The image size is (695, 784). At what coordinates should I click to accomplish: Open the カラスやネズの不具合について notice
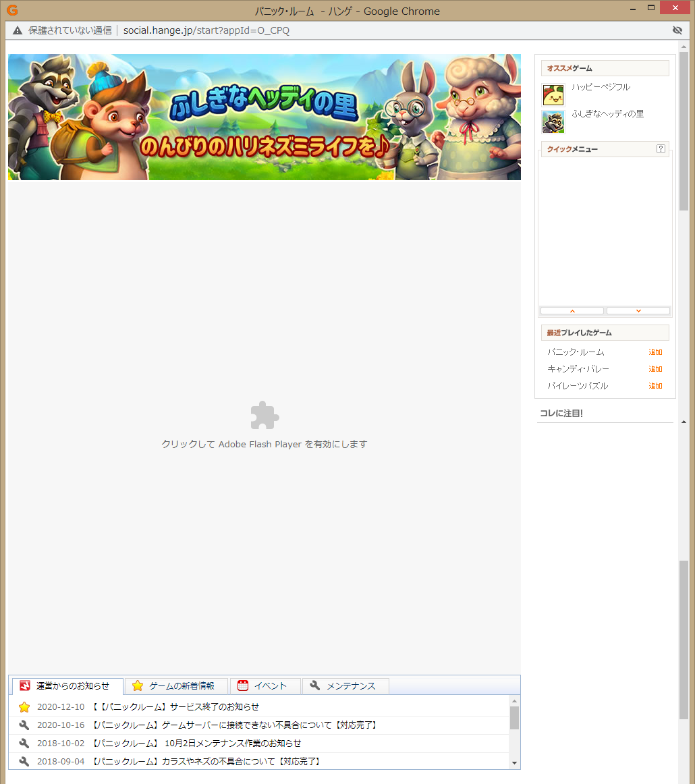point(206,762)
